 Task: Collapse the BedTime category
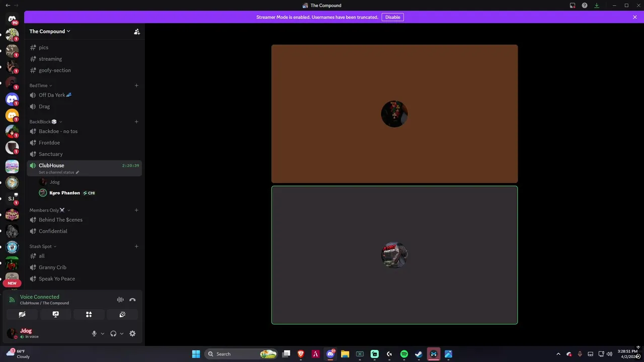[x=41, y=85]
